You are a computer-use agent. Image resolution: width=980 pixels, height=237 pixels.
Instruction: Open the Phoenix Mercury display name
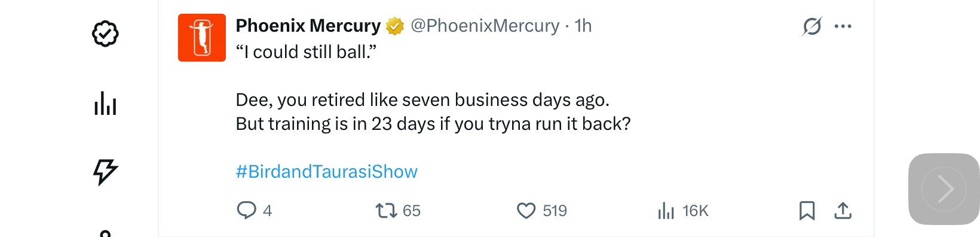pyautogui.click(x=308, y=26)
